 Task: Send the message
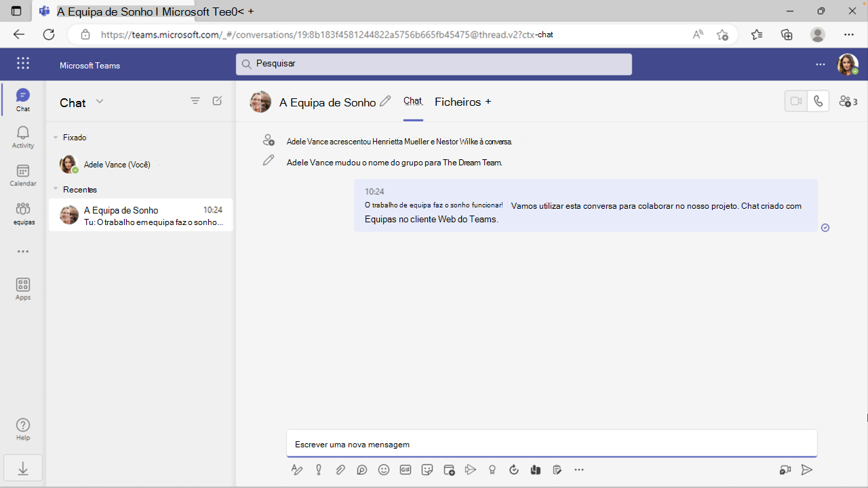[x=807, y=470]
